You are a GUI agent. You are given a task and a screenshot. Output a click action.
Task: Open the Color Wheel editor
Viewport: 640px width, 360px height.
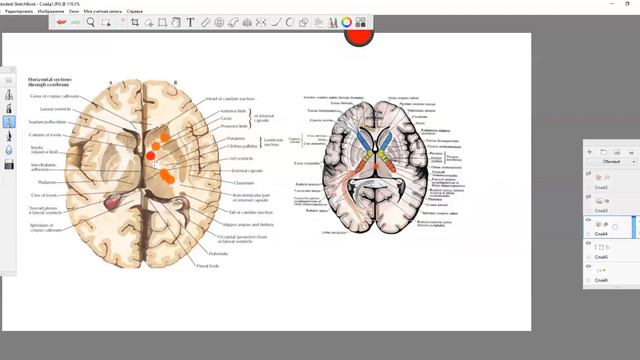tap(347, 22)
